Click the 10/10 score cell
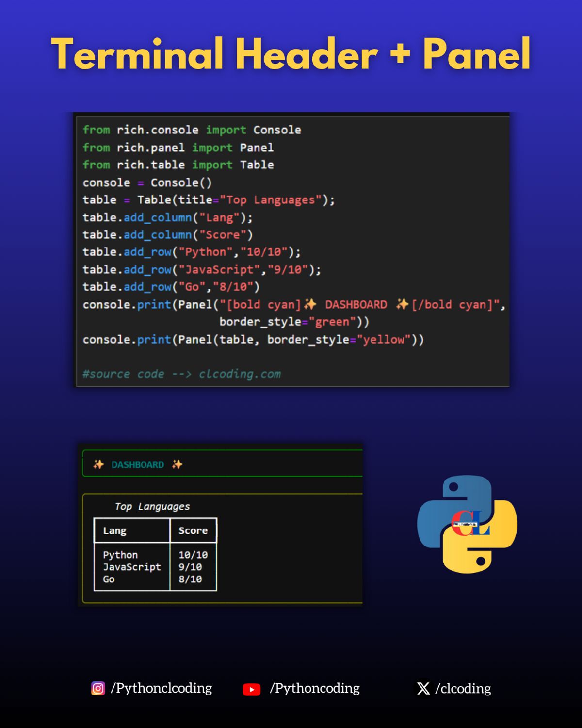Screen dimensions: 582x728 tap(193, 555)
